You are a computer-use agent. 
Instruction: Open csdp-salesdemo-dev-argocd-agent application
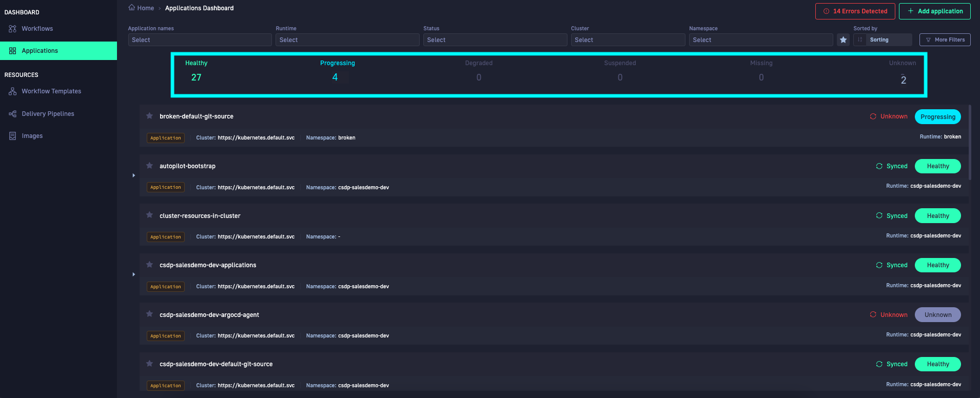click(209, 315)
